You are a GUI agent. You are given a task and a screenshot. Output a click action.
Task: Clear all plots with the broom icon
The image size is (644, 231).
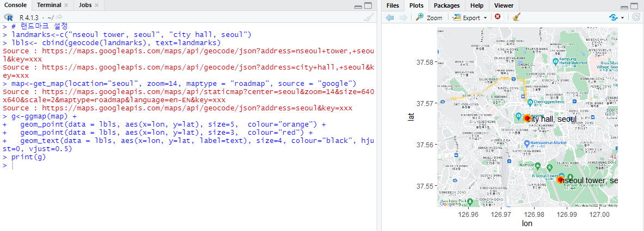517,17
